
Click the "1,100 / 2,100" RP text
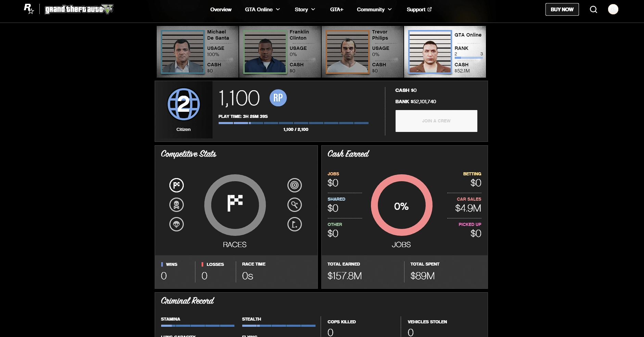[x=296, y=130]
